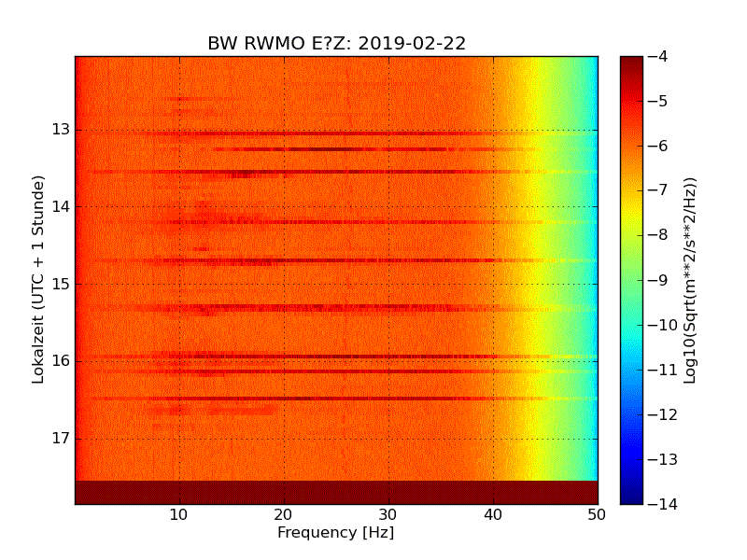Click x-axis tick label 50

pyautogui.click(x=597, y=515)
